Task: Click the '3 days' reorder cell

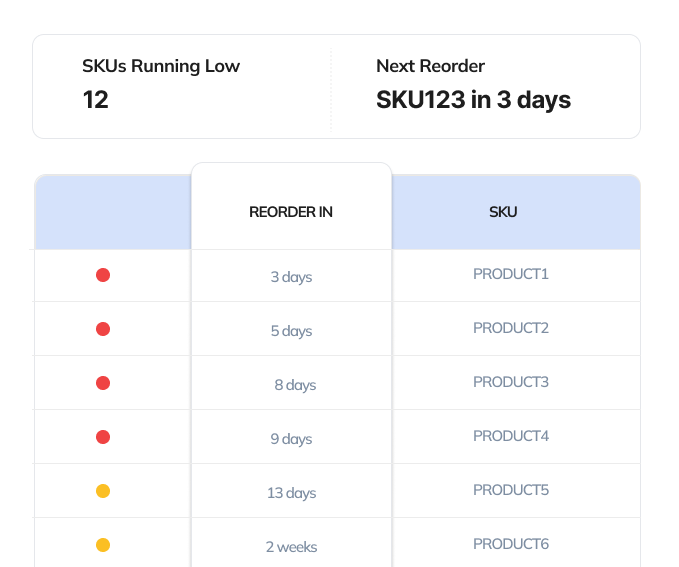Action: click(291, 277)
